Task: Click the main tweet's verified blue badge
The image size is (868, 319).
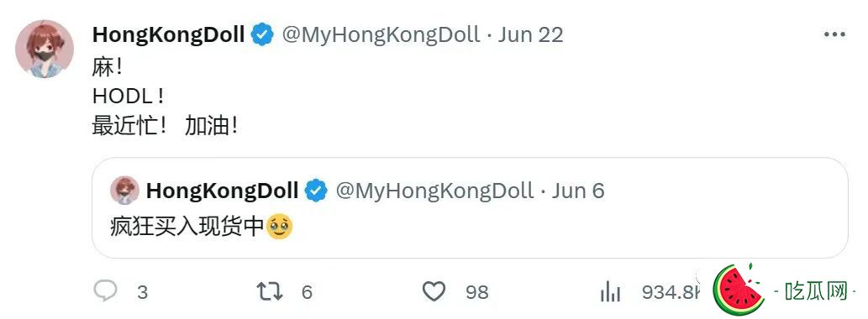Action: (262, 35)
